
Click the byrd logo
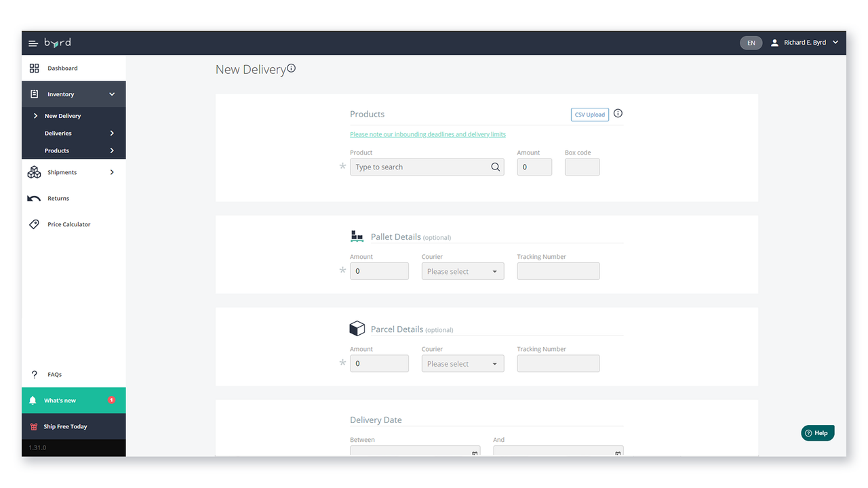pos(57,43)
